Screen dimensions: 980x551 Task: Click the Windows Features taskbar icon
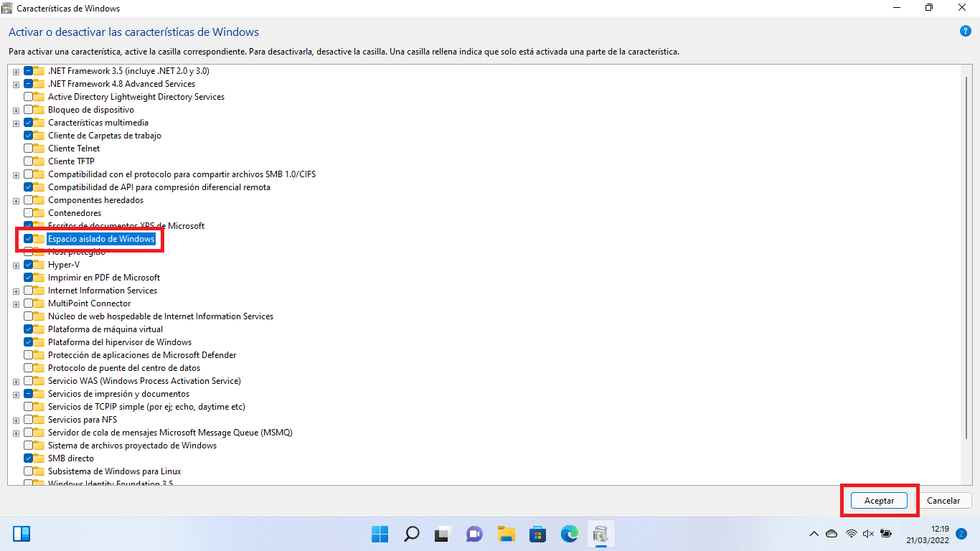[600, 534]
